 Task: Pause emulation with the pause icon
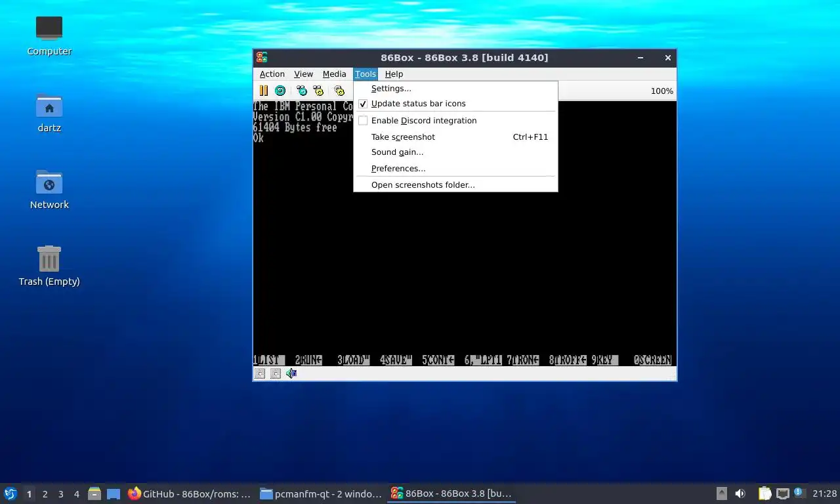click(x=263, y=91)
